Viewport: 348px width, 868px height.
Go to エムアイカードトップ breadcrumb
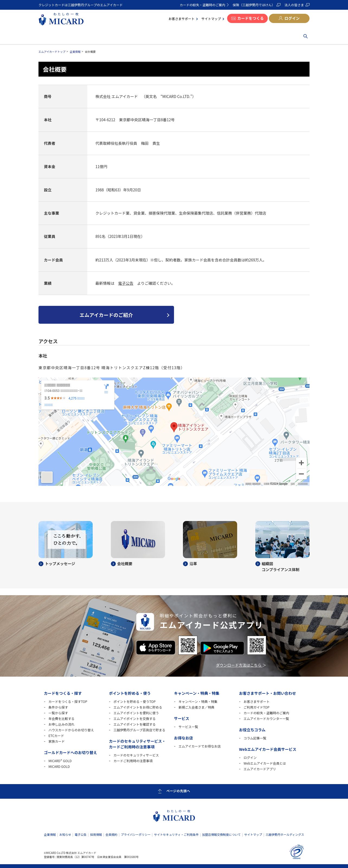(52, 52)
